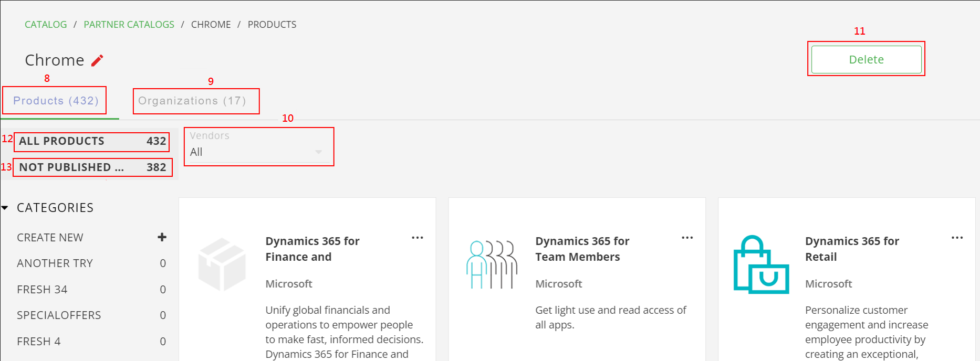Collapse the CATEGORIES section triangle
The image size is (980, 361).
5,208
